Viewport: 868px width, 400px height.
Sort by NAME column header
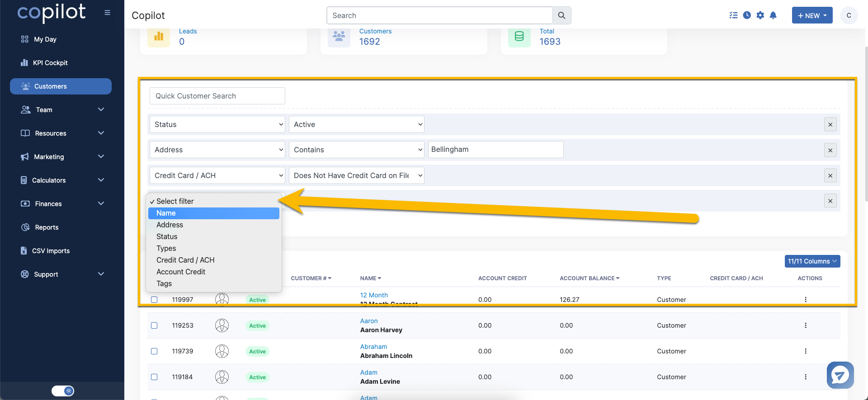[x=371, y=278]
